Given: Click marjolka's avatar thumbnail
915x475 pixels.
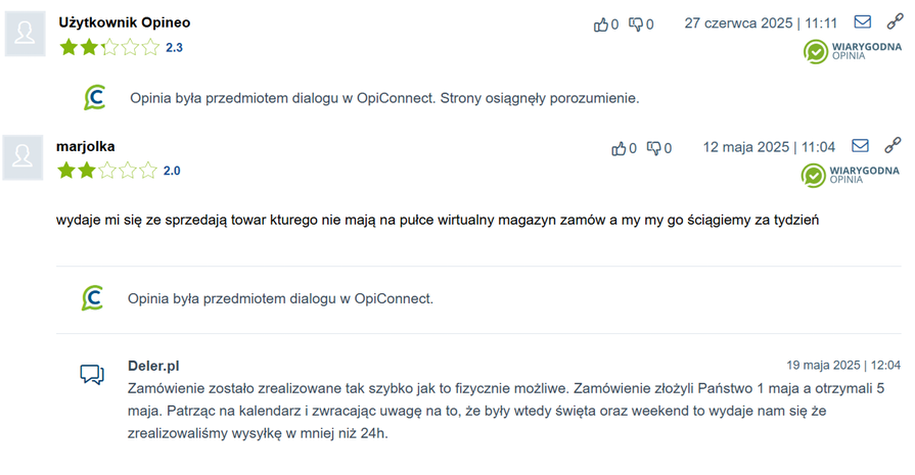Looking at the screenshot, I should (25, 158).
